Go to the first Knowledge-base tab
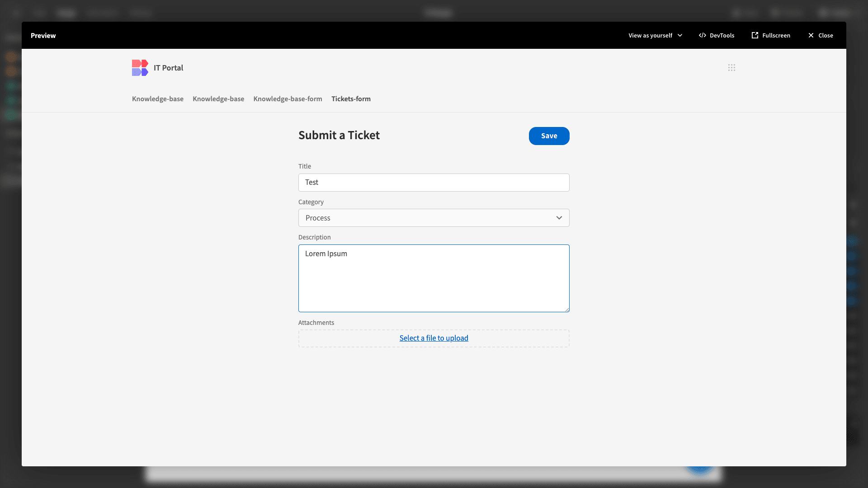 click(158, 99)
